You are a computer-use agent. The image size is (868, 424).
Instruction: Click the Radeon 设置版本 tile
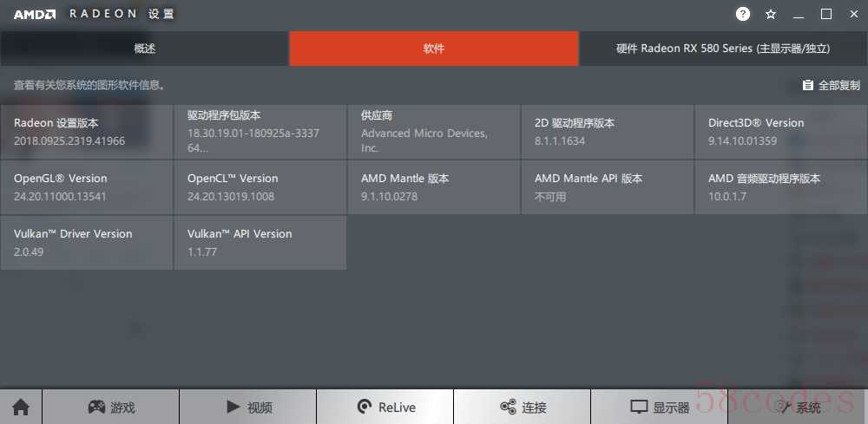(86, 132)
